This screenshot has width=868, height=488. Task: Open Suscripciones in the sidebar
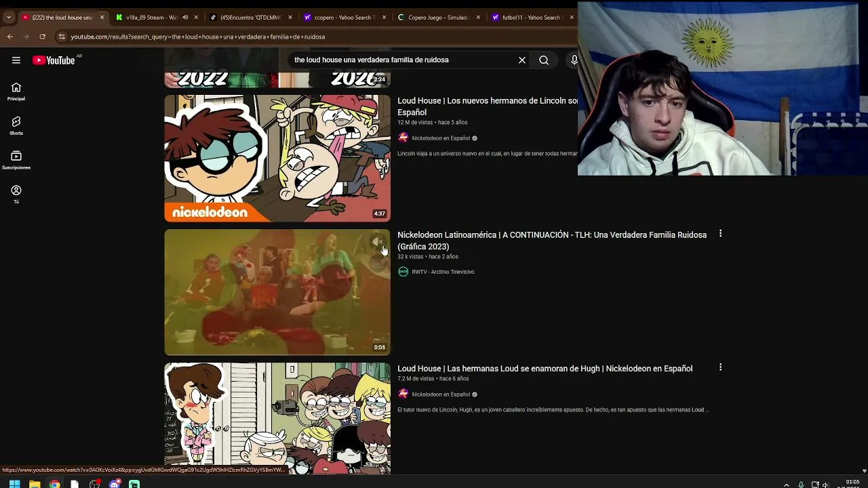click(16, 160)
